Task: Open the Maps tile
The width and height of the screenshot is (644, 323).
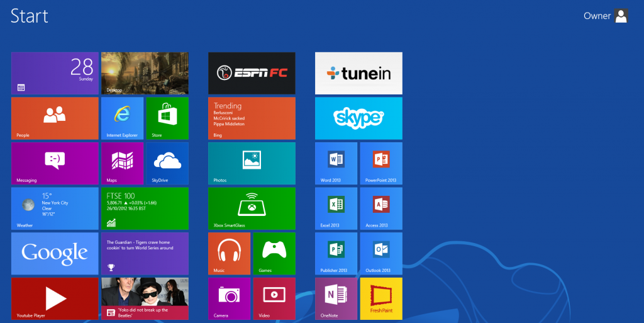Action: point(122,163)
